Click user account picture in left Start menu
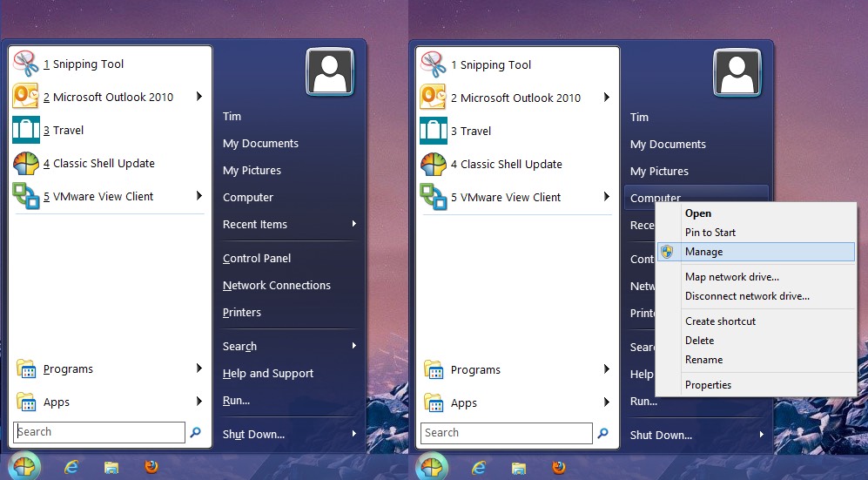The width and height of the screenshot is (868, 480). point(330,71)
